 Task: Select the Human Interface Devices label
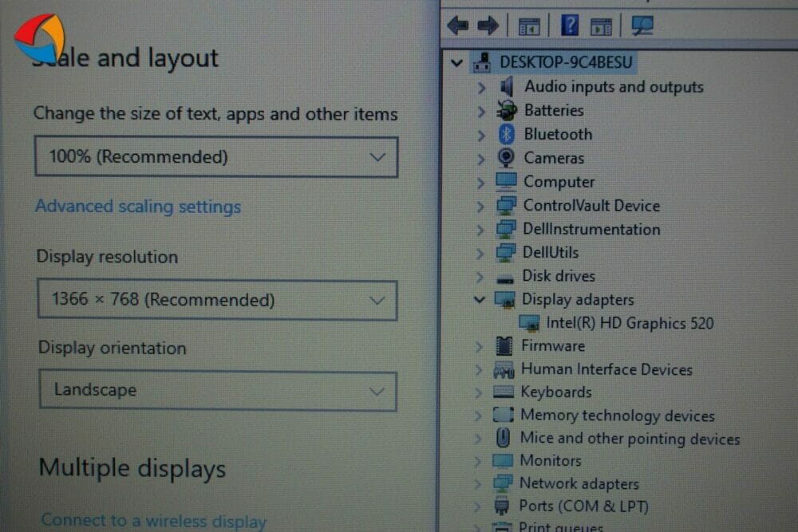(x=606, y=369)
